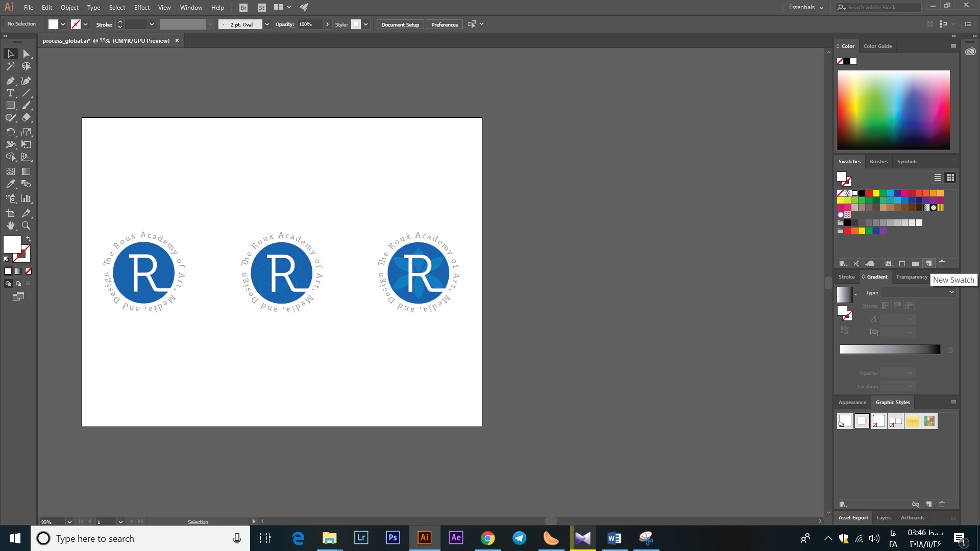Switch to the Layers tab
Image resolution: width=980 pixels, height=551 pixels.
point(884,518)
